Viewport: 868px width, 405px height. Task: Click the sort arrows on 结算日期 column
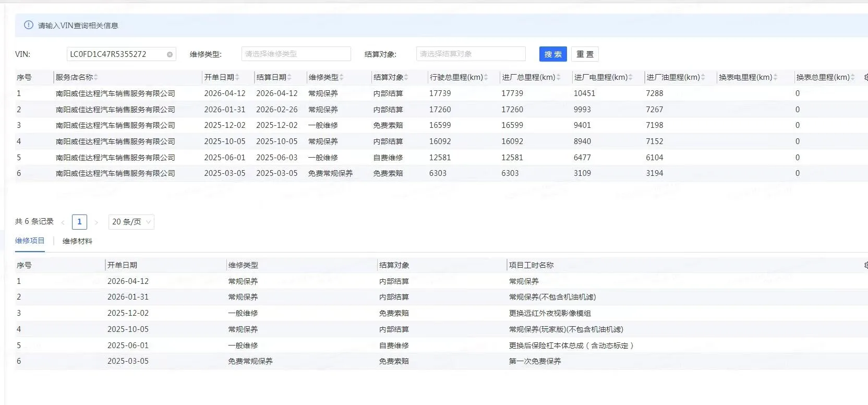pos(289,77)
